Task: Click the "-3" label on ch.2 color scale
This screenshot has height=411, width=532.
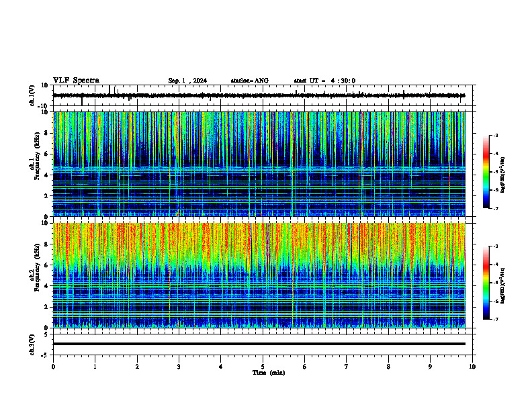Action: [x=496, y=246]
